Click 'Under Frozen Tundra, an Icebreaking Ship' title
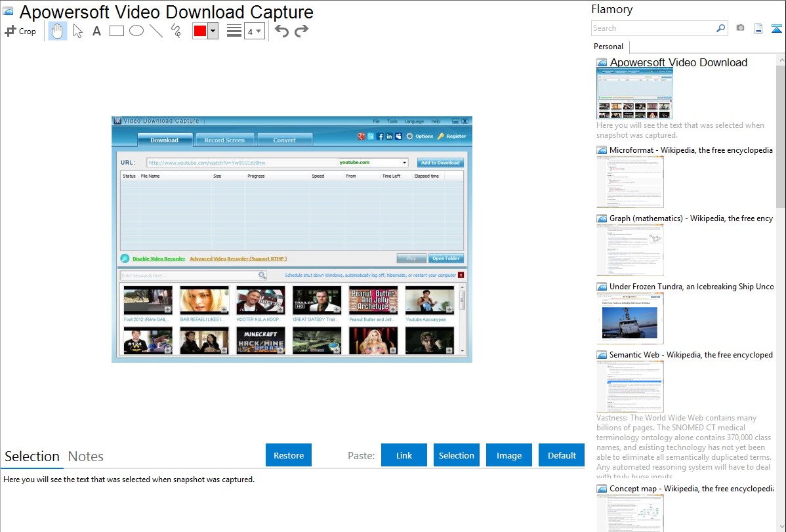Image resolution: width=786 pixels, height=532 pixels. [x=692, y=287]
